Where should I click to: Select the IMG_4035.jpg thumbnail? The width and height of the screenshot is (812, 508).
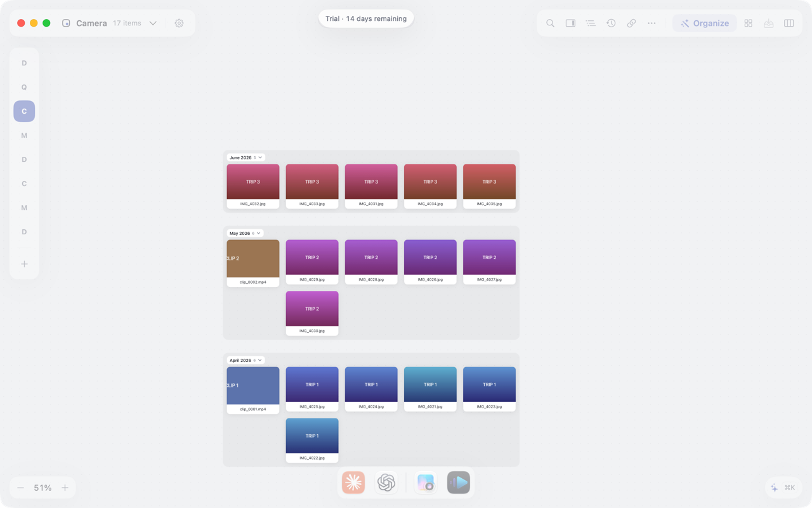(489, 182)
